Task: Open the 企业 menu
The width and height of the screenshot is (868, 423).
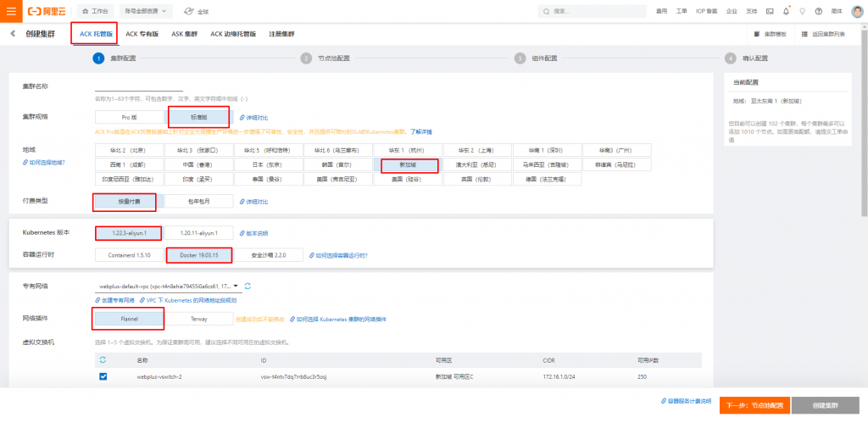Action: tap(732, 11)
